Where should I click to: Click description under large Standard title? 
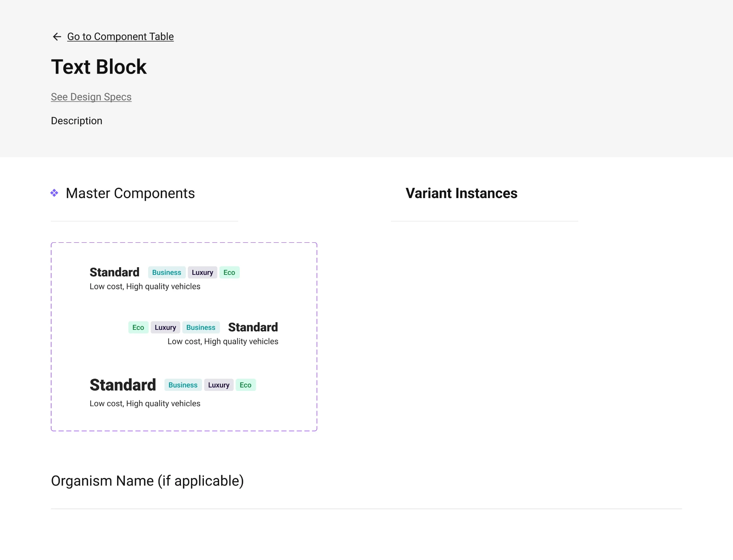145,404
